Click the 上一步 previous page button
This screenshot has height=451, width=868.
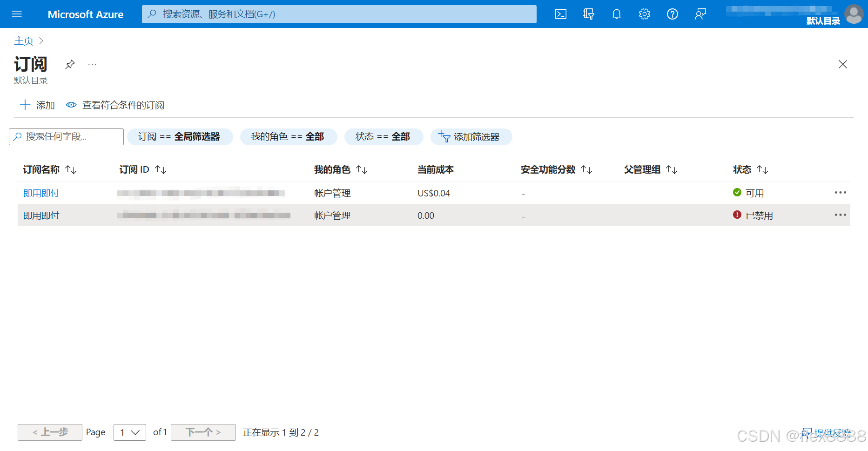point(50,432)
